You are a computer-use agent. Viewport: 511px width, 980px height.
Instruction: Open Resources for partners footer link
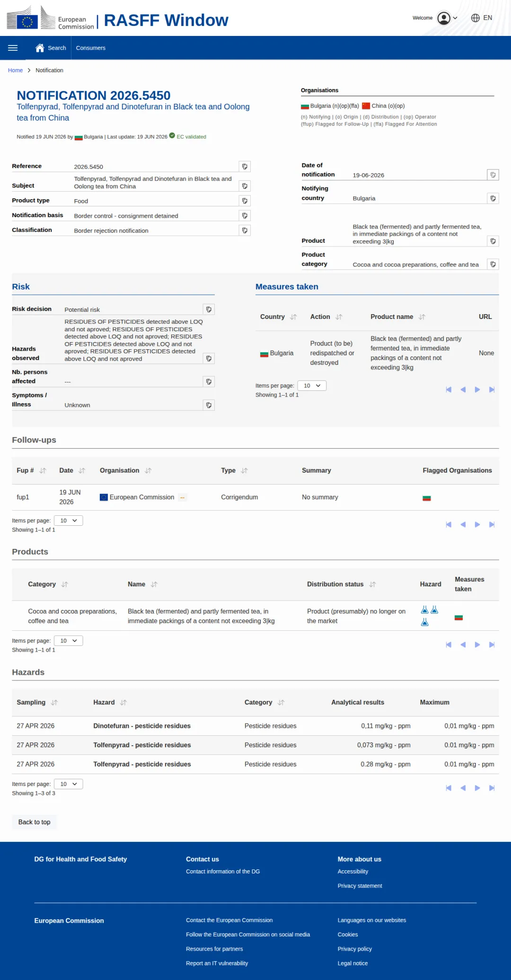[214, 949]
